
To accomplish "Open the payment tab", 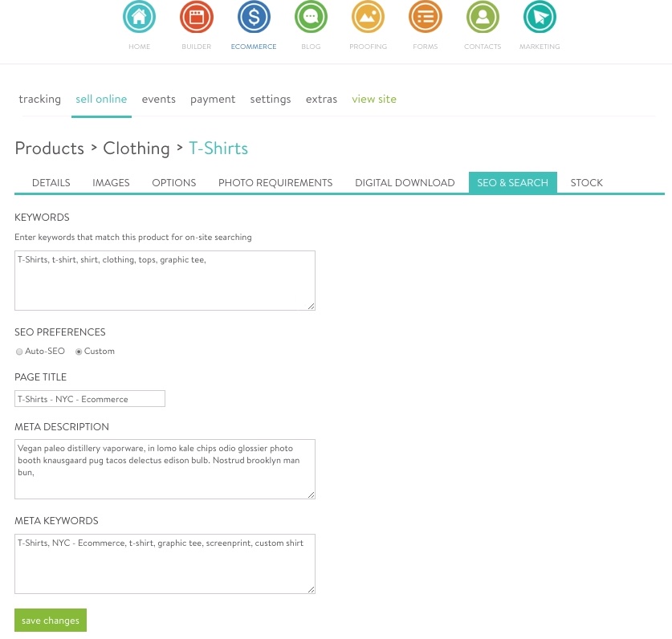I will coord(213,99).
